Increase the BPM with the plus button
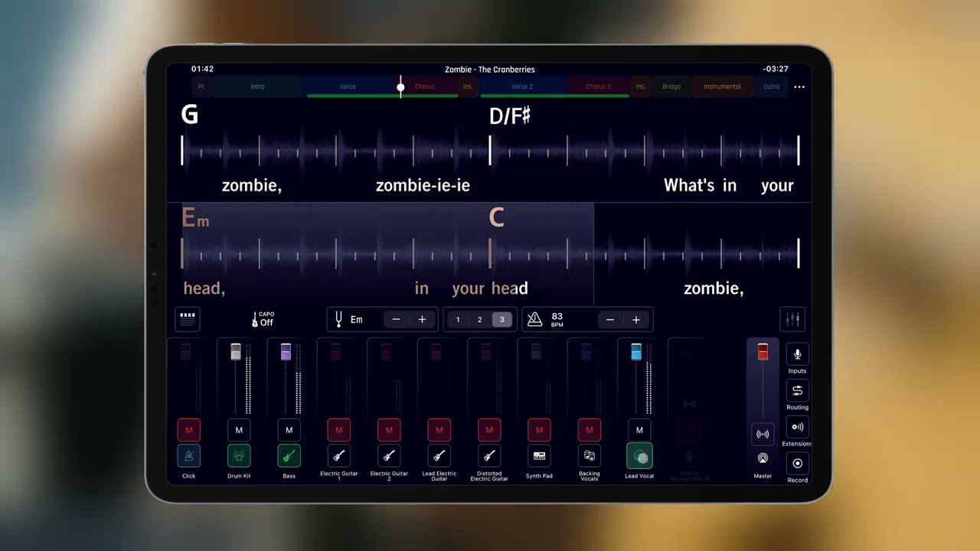The width and height of the screenshot is (980, 551). point(635,319)
